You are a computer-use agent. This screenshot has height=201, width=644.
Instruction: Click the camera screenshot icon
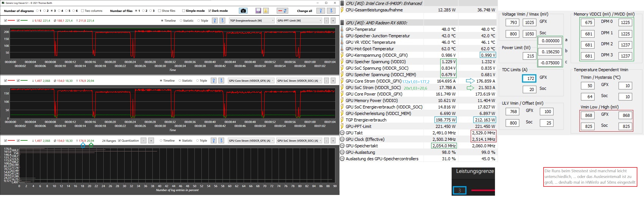[243, 11]
